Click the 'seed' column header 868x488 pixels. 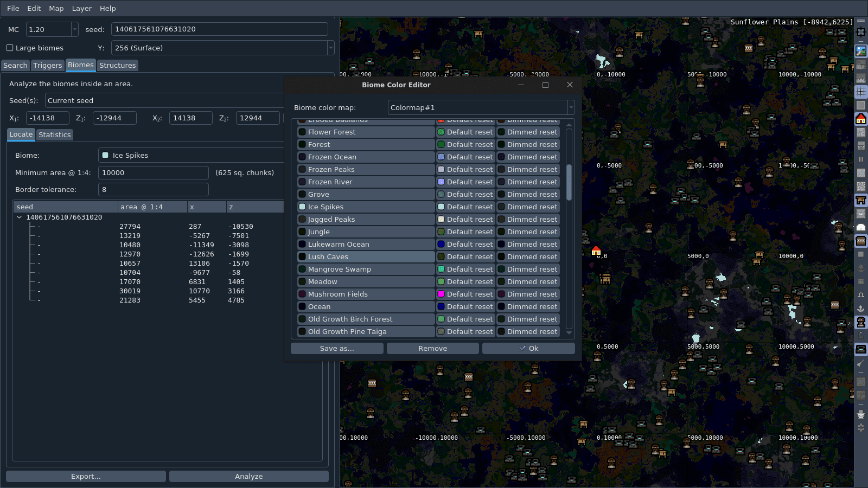[x=65, y=207]
